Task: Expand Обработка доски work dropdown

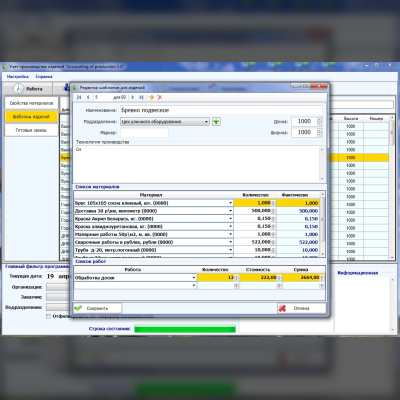Action: [194, 278]
